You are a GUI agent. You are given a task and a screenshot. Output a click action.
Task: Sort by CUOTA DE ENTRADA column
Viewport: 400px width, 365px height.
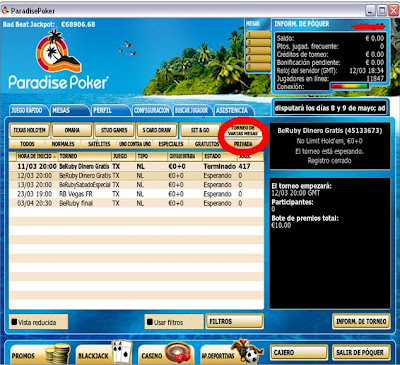[x=185, y=156]
